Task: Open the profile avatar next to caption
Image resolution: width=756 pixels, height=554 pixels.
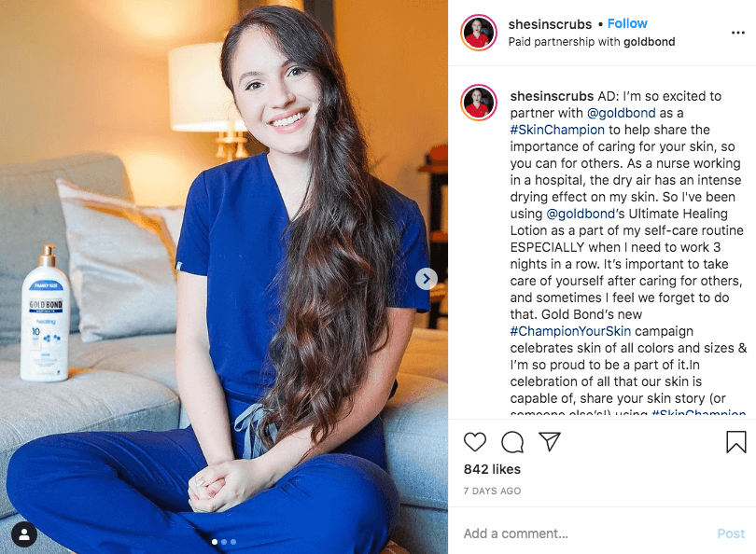Action: pos(479,103)
